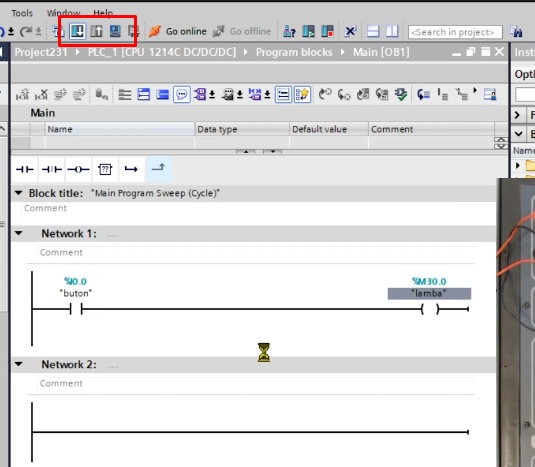535x467 pixels.
Task: Collapse Network 2
Action: pyautogui.click(x=19, y=364)
